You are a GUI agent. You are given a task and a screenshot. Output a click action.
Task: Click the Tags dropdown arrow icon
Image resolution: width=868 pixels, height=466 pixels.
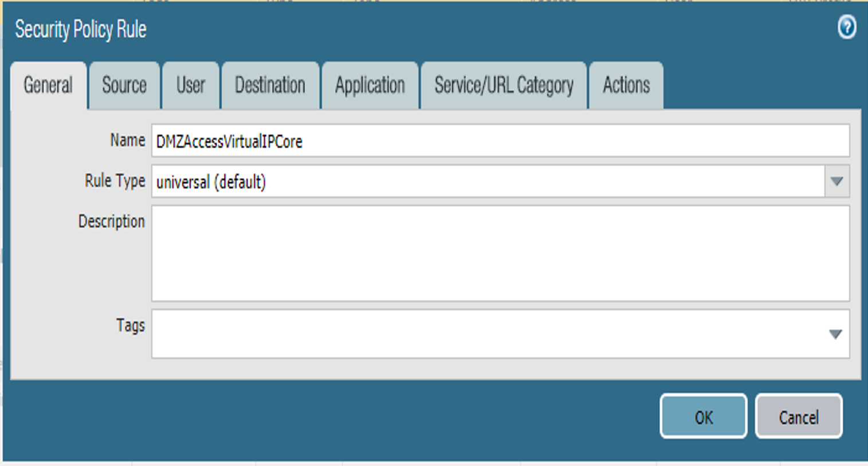pyautogui.click(x=836, y=334)
